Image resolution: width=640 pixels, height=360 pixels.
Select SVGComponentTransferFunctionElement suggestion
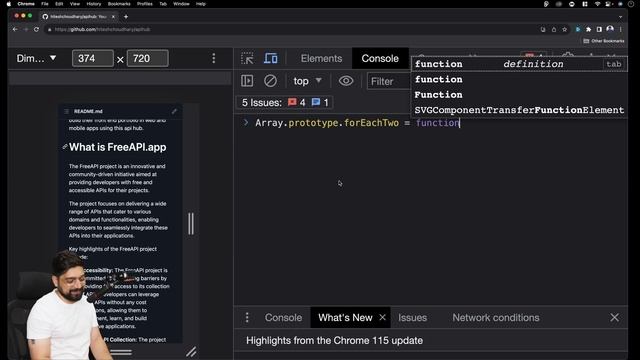(519, 110)
